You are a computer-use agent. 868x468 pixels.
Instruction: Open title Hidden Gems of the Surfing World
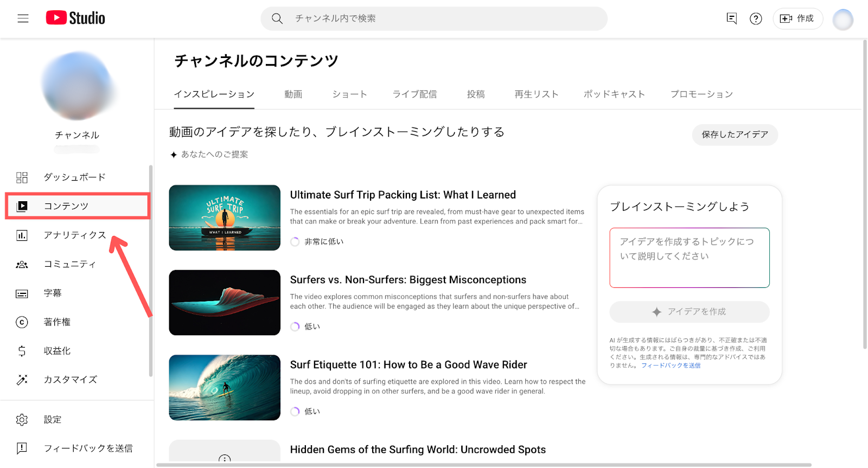click(x=418, y=450)
